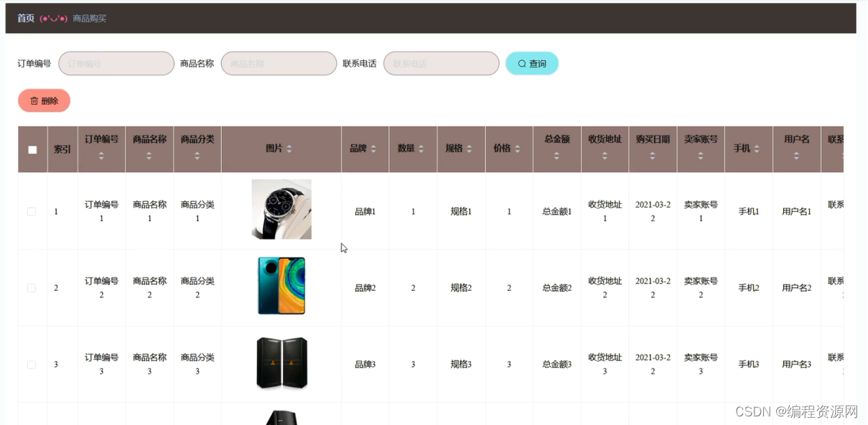Screen dimensions: 868x425
Task: Click the 查询 search button
Action: (532, 63)
